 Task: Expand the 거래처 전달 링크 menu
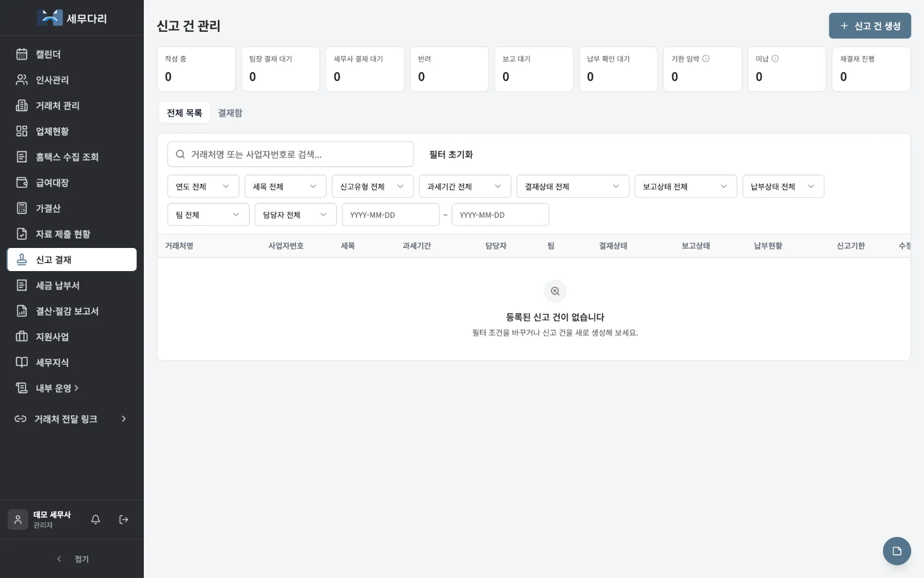[x=72, y=418]
